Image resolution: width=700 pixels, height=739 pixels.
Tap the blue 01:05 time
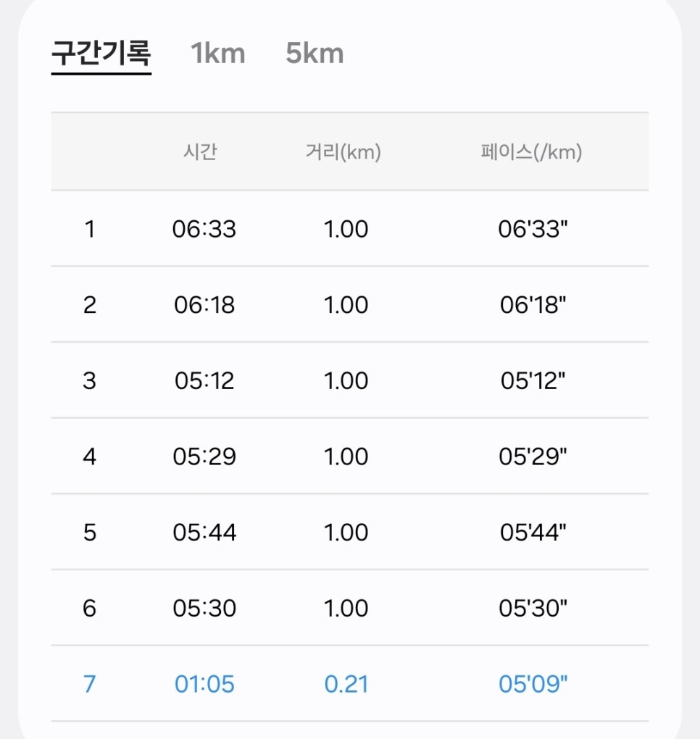click(x=204, y=685)
